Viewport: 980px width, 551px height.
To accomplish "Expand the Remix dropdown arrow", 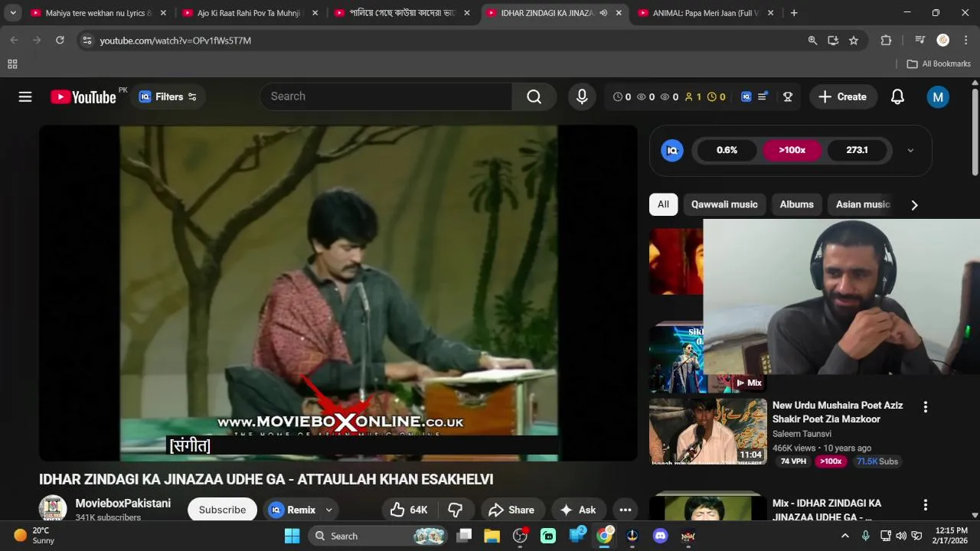I will [x=329, y=510].
